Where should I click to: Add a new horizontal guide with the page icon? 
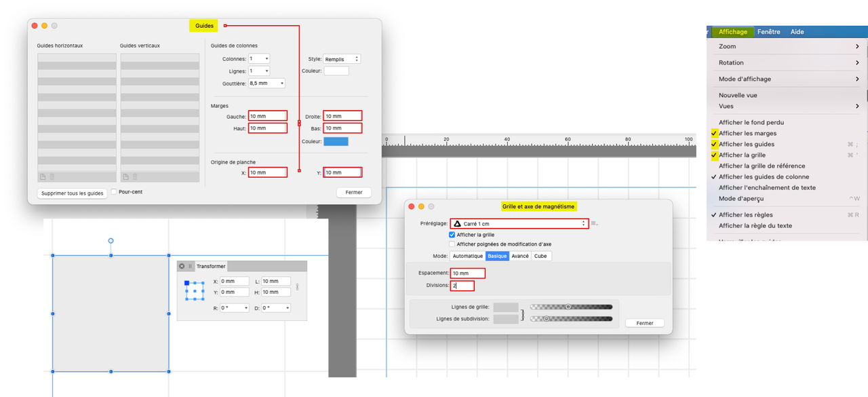pos(43,176)
